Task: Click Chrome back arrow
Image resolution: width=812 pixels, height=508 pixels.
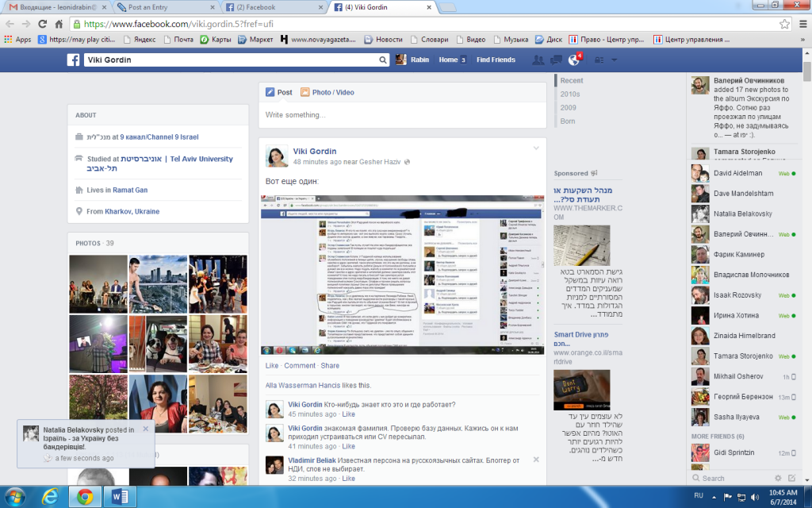Action: tap(10, 24)
